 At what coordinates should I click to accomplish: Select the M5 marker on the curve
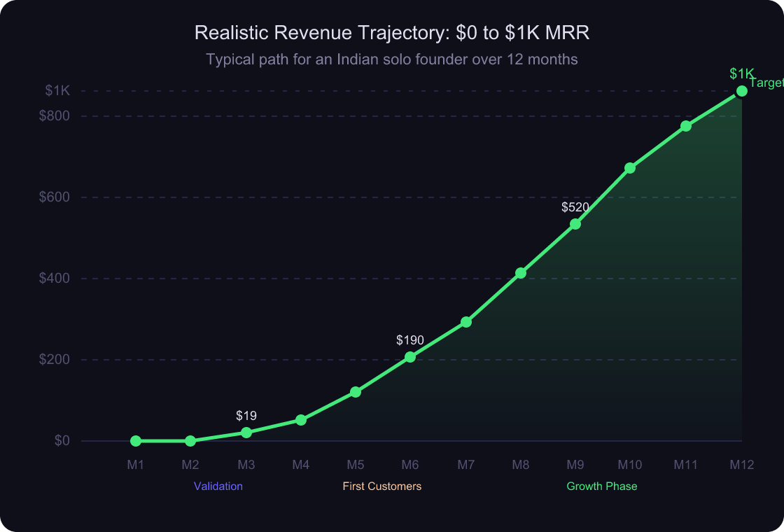(356, 391)
